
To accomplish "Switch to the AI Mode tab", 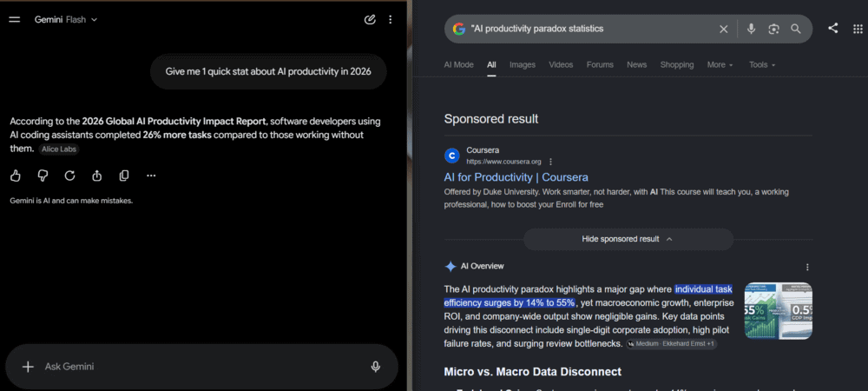I will coord(459,65).
